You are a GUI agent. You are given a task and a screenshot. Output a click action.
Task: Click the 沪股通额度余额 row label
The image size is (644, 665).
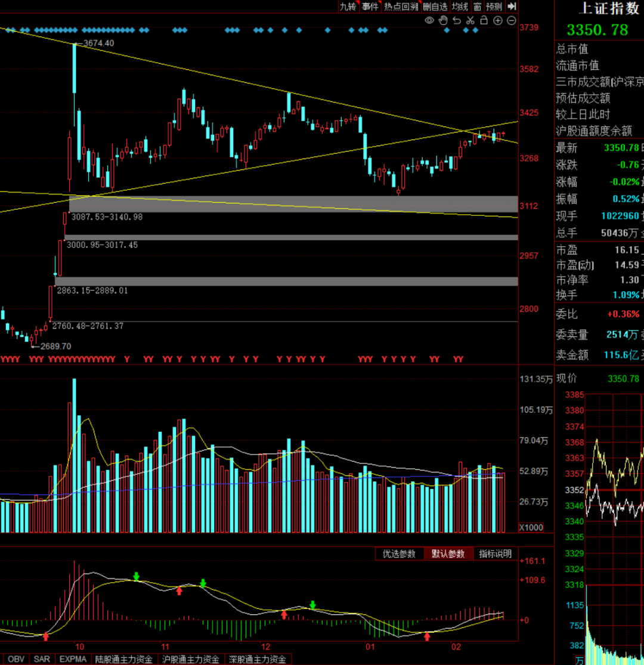click(x=594, y=131)
